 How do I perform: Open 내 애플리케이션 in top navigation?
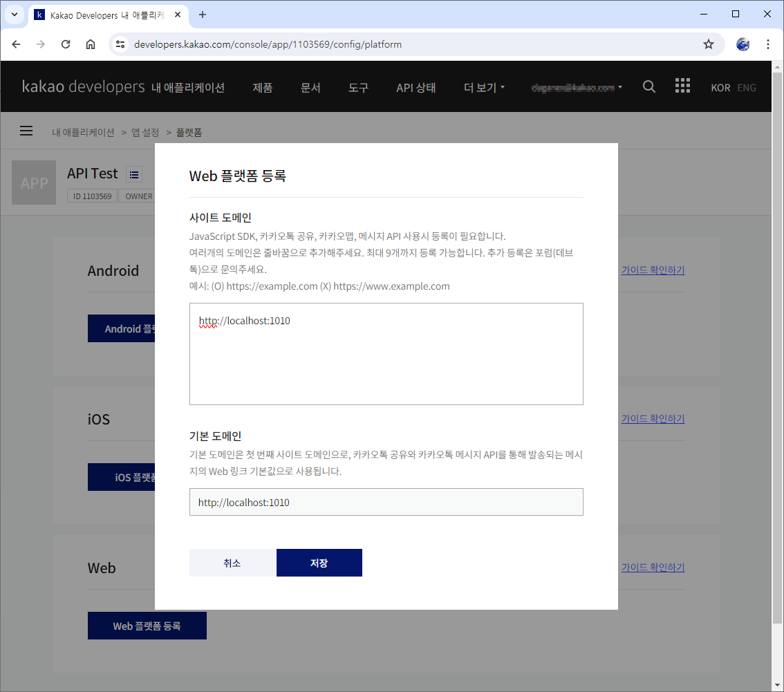pos(188,88)
